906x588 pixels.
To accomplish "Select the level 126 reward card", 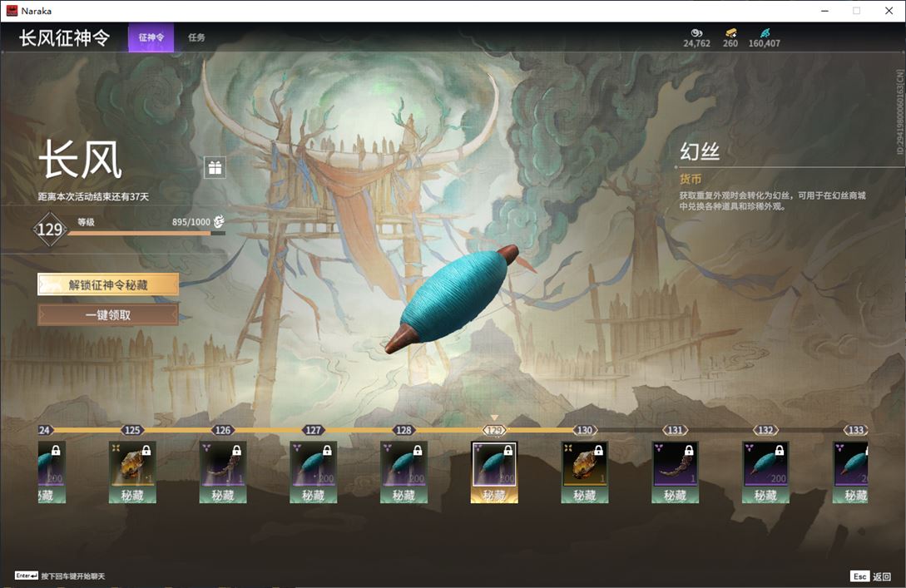I will (223, 472).
